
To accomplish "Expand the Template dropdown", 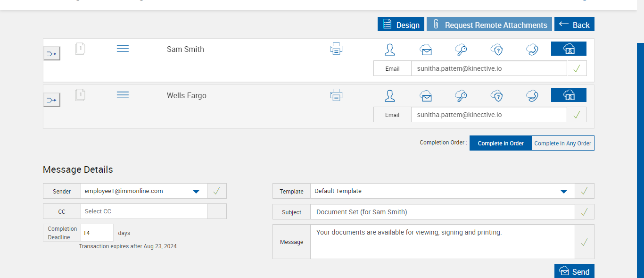I will tap(563, 191).
